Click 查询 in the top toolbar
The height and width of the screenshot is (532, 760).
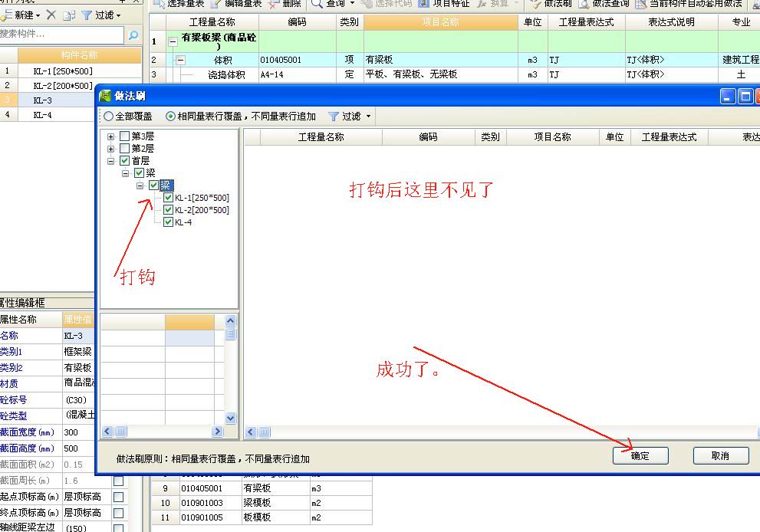[328, 4]
